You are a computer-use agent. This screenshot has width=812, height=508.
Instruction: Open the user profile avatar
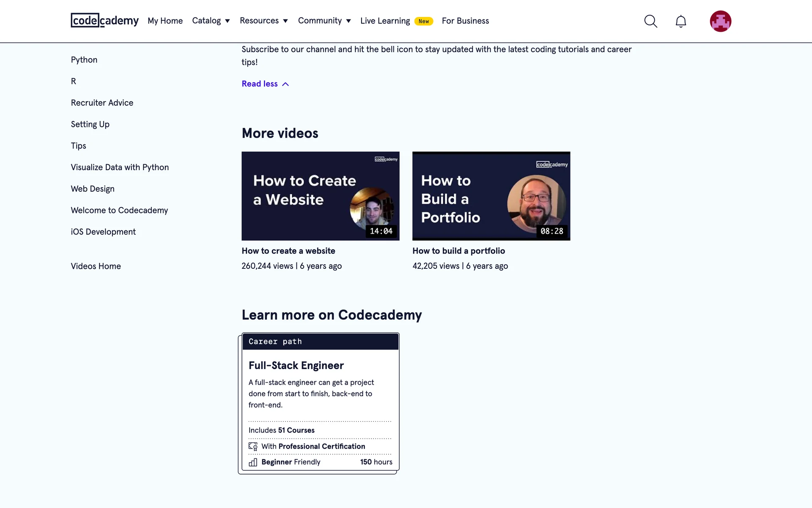point(720,21)
